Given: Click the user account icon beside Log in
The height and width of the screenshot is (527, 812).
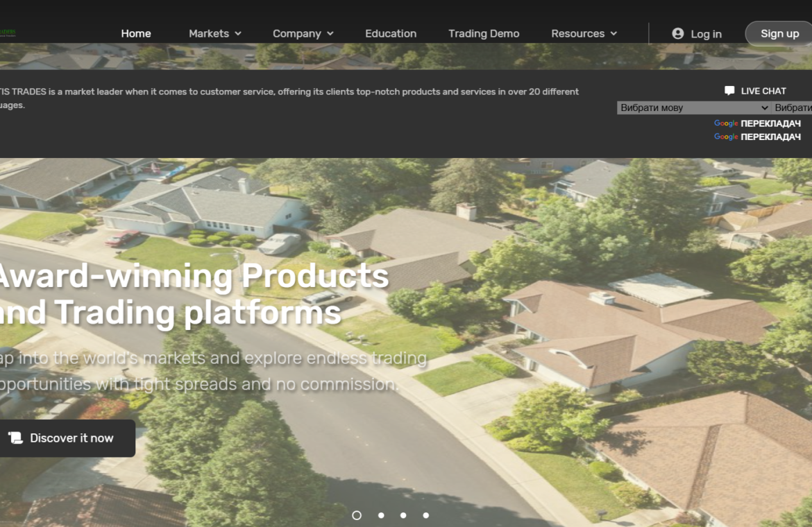Looking at the screenshot, I should point(678,33).
